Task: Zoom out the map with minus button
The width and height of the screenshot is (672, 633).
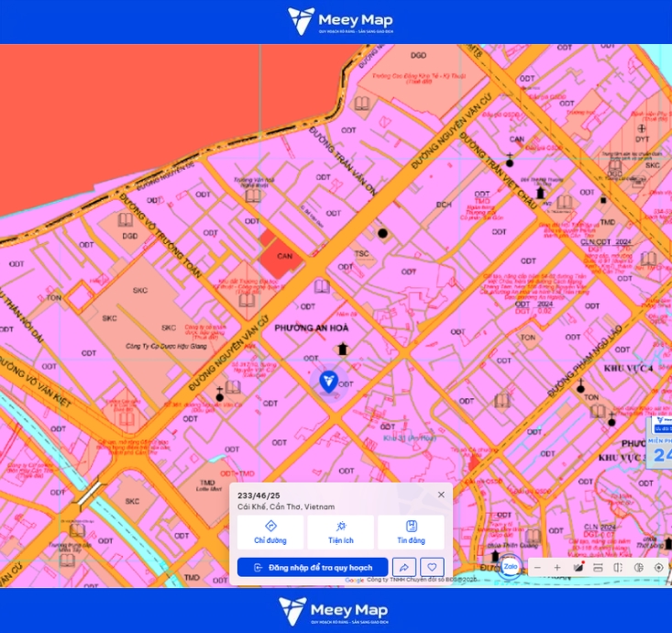Action: point(537,567)
